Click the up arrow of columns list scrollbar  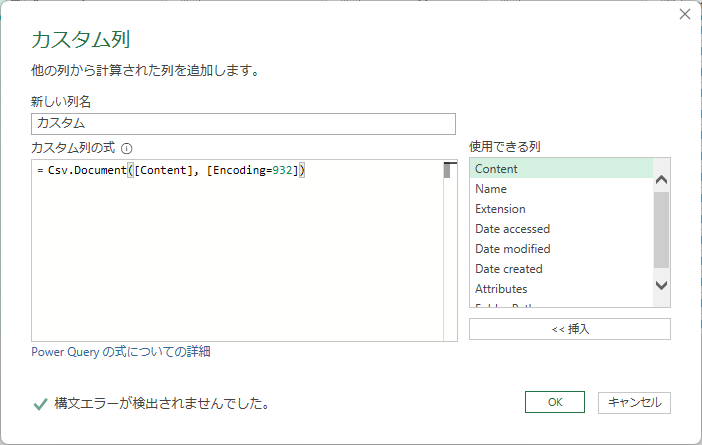point(661,180)
